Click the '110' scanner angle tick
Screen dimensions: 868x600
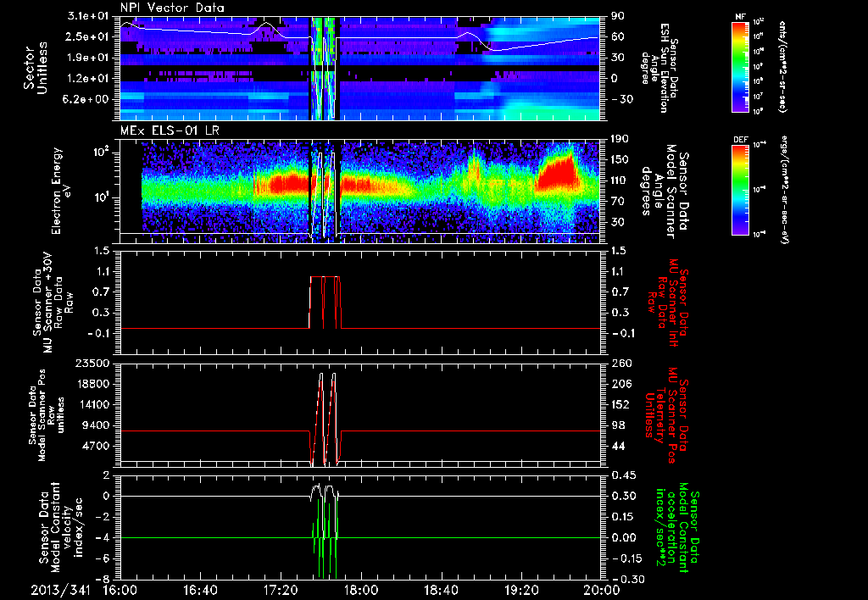[620, 181]
